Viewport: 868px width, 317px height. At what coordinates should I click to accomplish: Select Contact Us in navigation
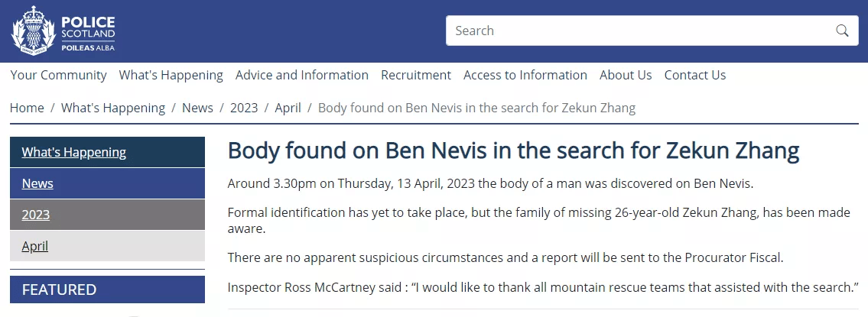click(x=695, y=75)
